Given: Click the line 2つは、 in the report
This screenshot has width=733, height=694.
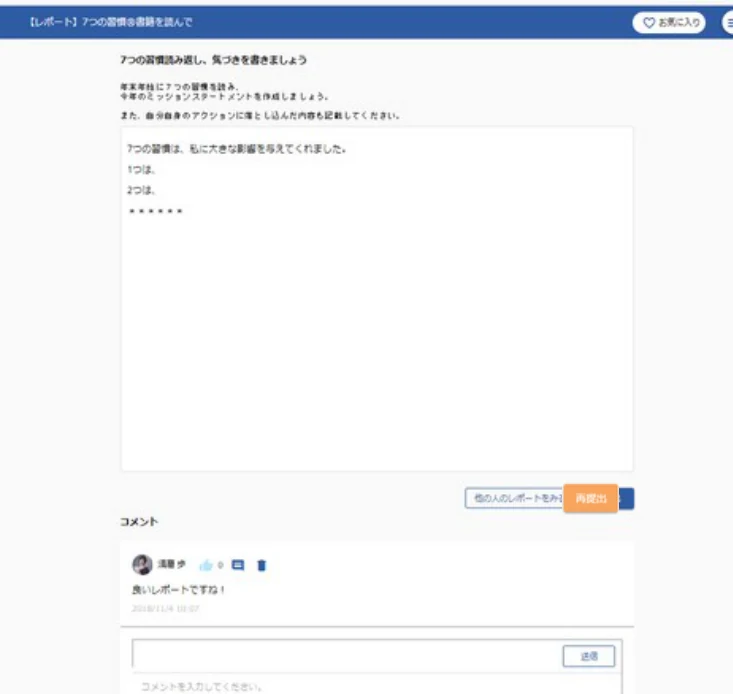Looking at the screenshot, I should click(x=141, y=190).
